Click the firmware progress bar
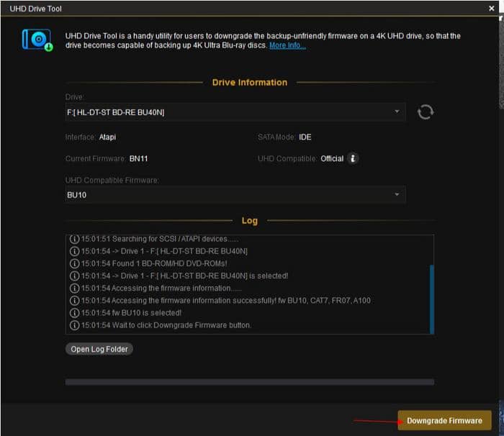The width and height of the screenshot is (504, 436). coord(249,382)
